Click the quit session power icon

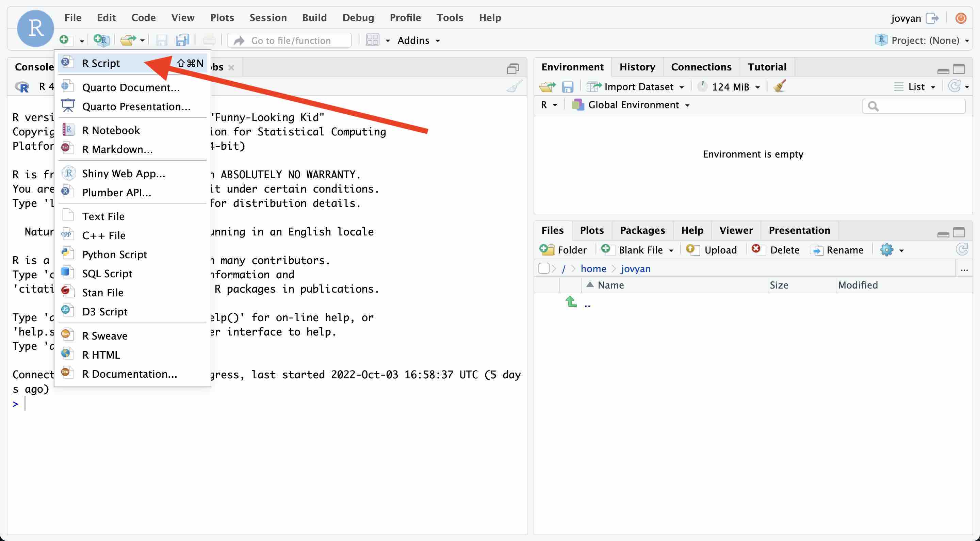click(x=961, y=18)
